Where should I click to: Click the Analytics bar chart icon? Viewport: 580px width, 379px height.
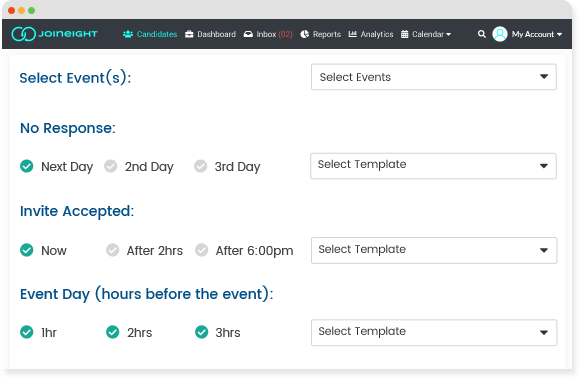tap(353, 34)
